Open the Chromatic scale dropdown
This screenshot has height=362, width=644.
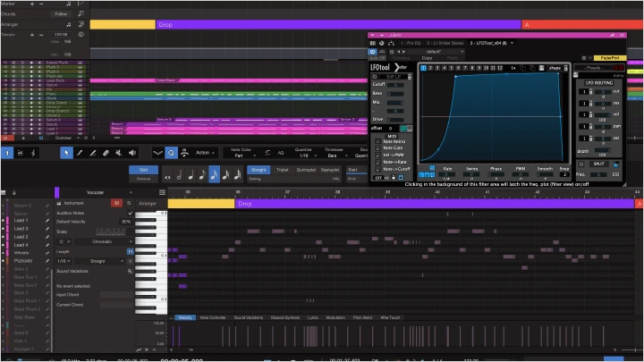(x=104, y=241)
